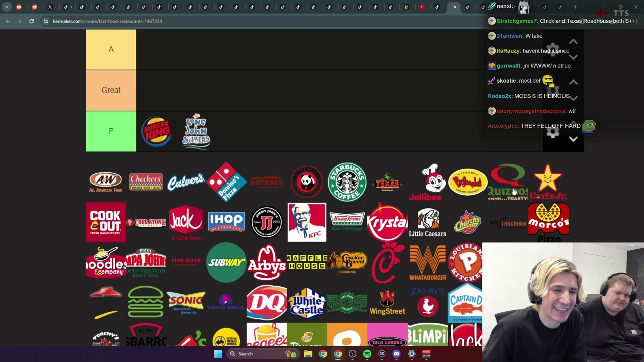Pick the IHOP logo
644x362 pixels.
[226, 222]
